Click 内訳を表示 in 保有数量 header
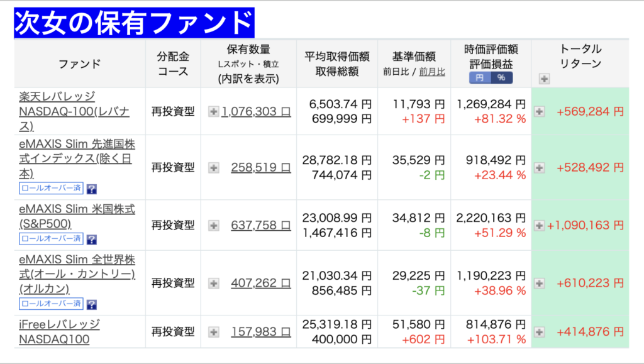This screenshot has width=644, height=364. [x=248, y=79]
